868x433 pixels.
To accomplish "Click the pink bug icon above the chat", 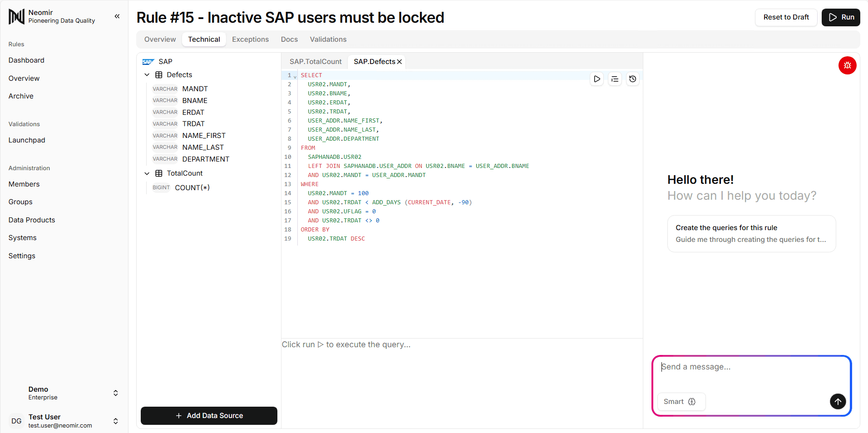I will 847,65.
